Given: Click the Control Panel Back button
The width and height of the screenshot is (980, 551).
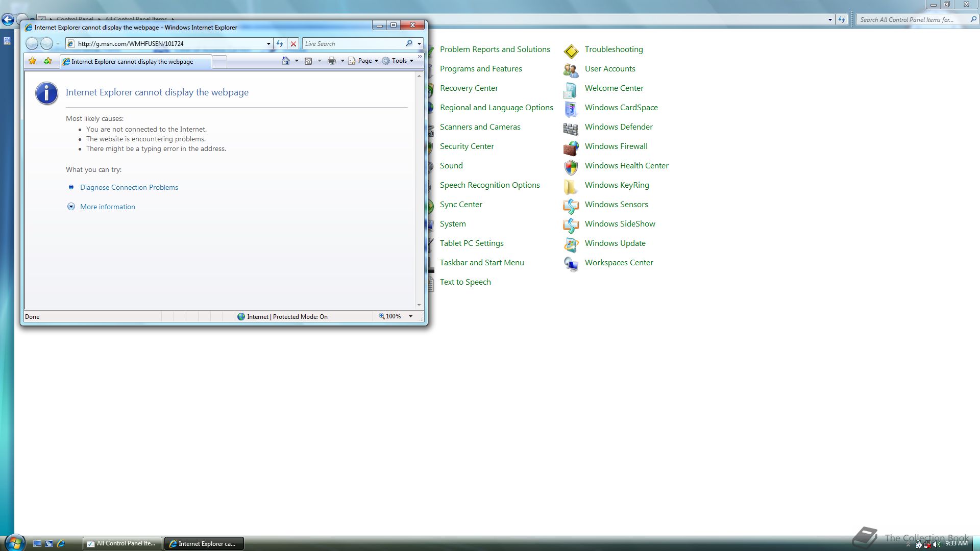Looking at the screenshot, I should pos(8,20).
